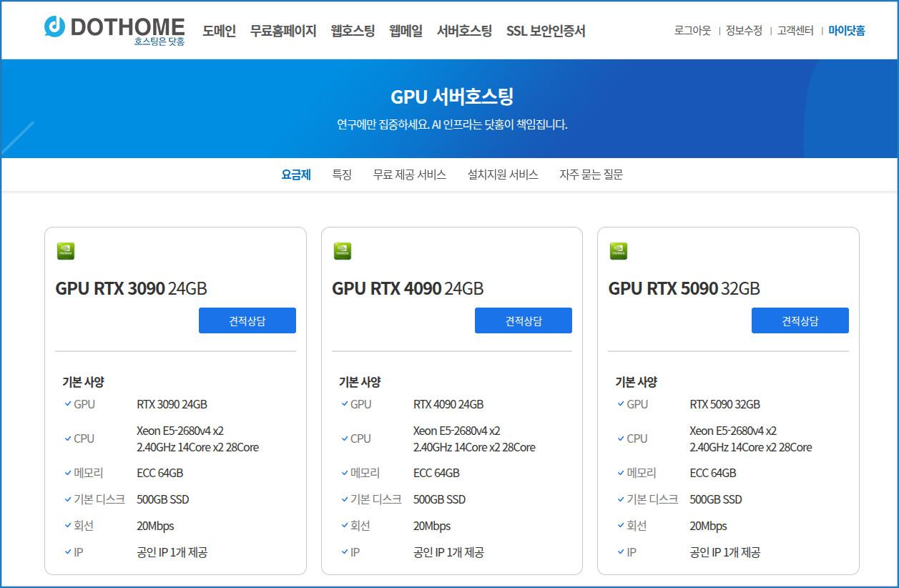Click the banner subtitle about AI 인프라
This screenshot has height=588, width=899.
(452, 124)
